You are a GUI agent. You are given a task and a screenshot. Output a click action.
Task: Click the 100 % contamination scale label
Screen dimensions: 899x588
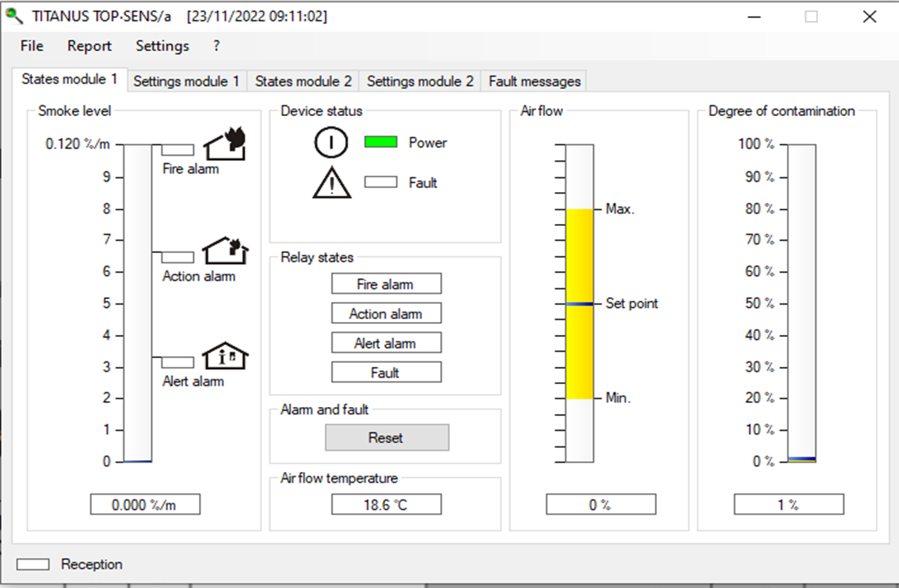pyautogui.click(x=757, y=144)
